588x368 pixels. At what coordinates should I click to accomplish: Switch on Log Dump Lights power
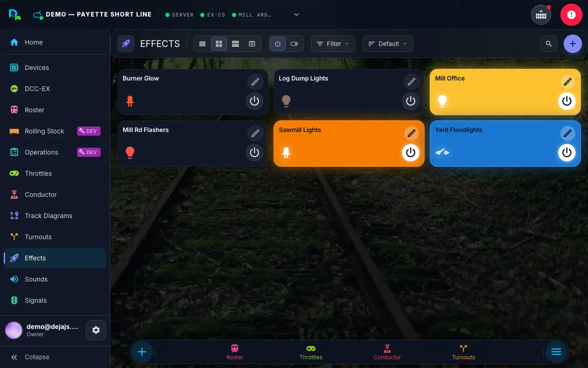coord(411,101)
